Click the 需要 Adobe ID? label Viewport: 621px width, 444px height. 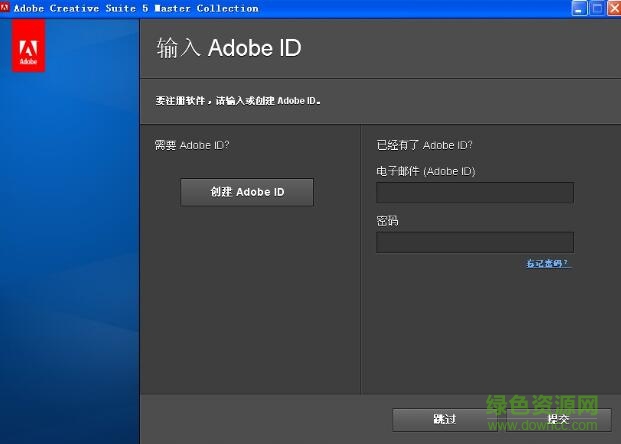coord(192,145)
